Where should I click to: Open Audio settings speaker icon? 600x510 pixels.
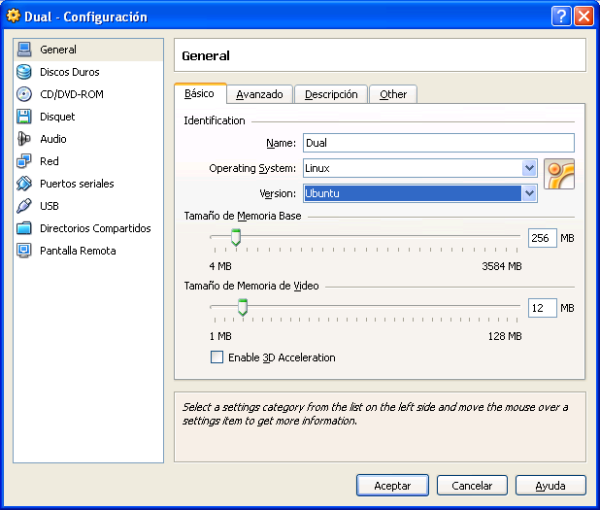tap(24, 139)
